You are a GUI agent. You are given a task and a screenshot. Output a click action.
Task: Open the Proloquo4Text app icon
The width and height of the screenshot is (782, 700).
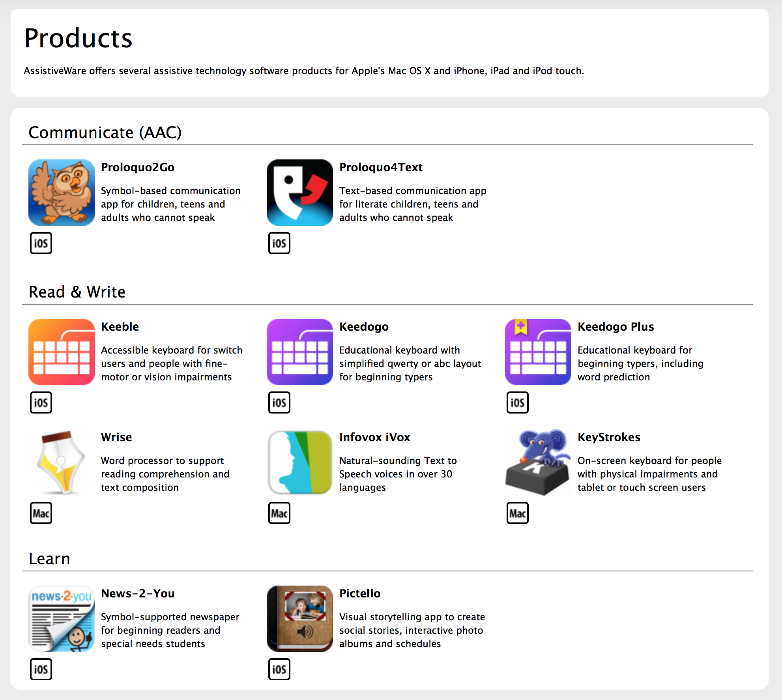pos(300,193)
